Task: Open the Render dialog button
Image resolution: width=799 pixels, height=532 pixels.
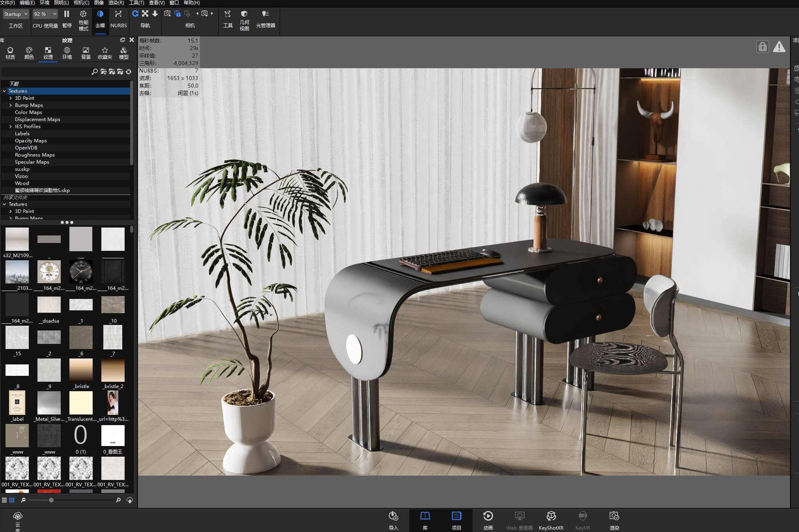Action: 614,520
